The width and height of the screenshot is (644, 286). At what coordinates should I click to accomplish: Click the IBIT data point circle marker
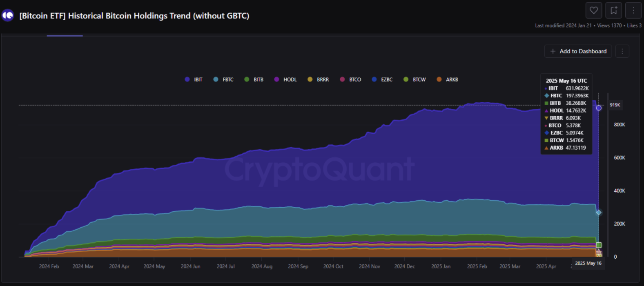coord(598,108)
